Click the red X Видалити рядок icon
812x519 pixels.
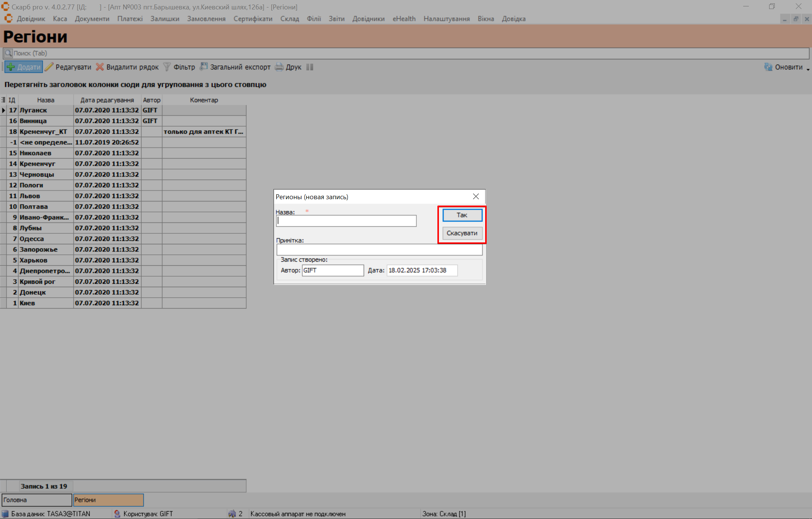coord(100,67)
